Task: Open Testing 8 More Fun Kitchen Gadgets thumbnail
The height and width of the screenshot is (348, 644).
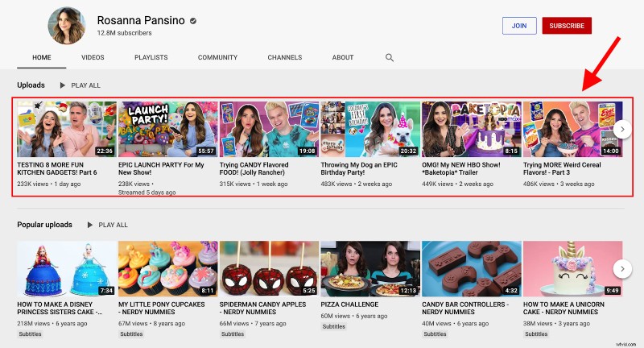Action: [x=67, y=128]
